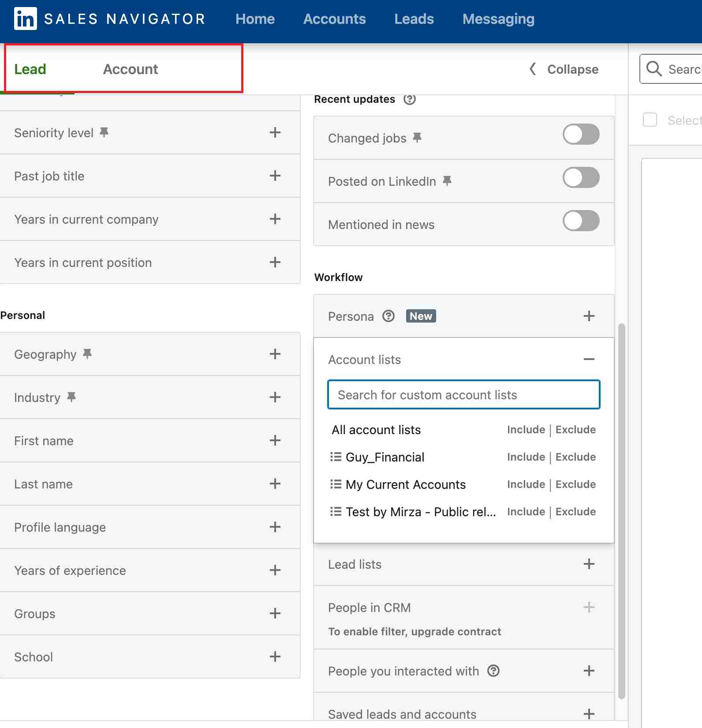Open the Recent updates help icon

click(410, 99)
